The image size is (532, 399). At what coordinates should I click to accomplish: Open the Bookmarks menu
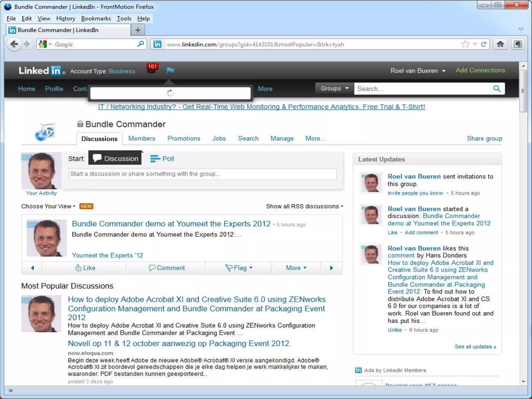(x=96, y=18)
